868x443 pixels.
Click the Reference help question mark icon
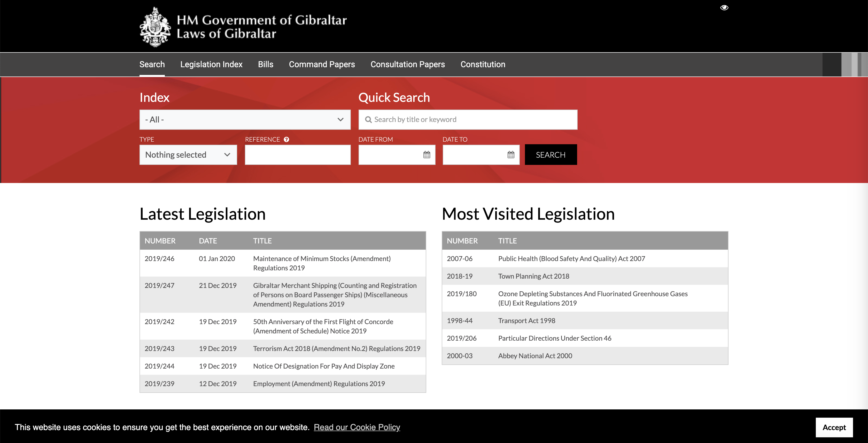286,139
